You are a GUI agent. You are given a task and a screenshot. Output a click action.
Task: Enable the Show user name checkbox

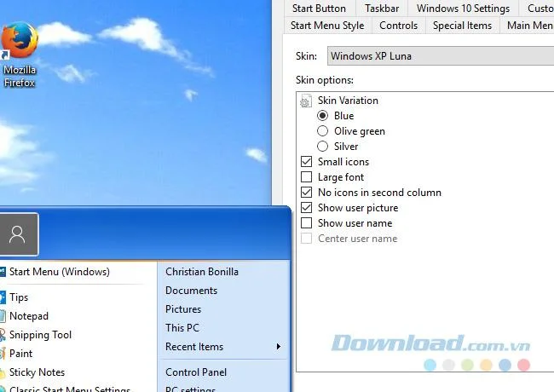(306, 223)
